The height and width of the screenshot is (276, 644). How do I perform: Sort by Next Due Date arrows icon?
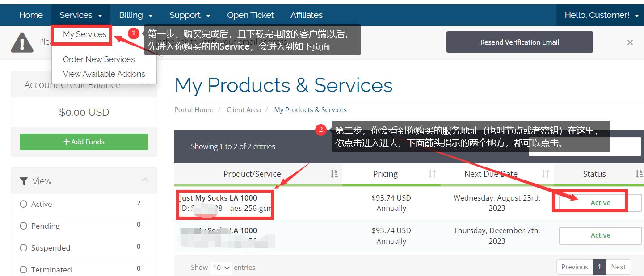coord(545,174)
